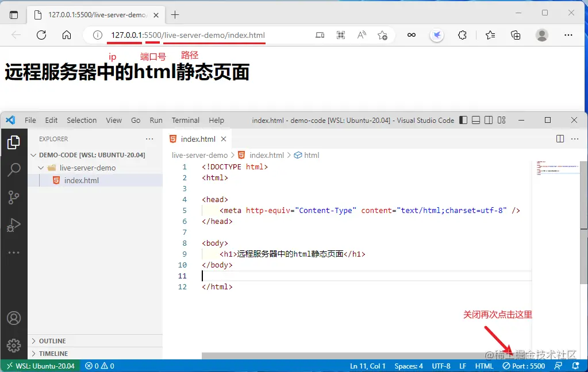Show additional views ellipsis in activity bar
Screen dimensions: 588x372
pyautogui.click(x=14, y=253)
